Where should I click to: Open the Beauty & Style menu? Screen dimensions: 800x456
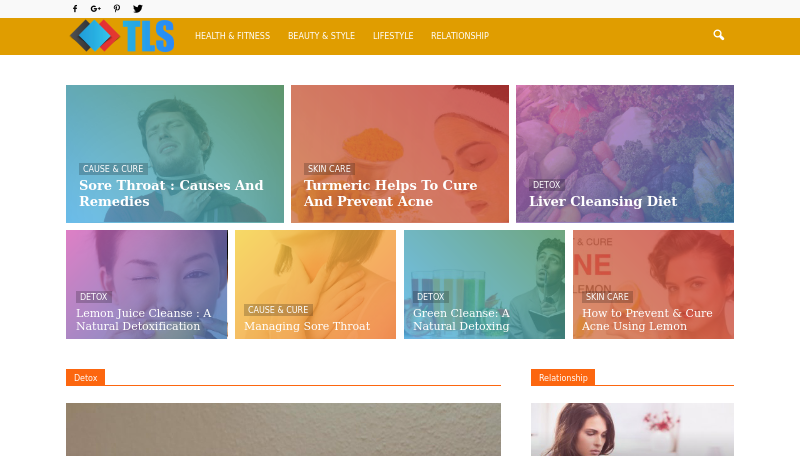point(321,36)
